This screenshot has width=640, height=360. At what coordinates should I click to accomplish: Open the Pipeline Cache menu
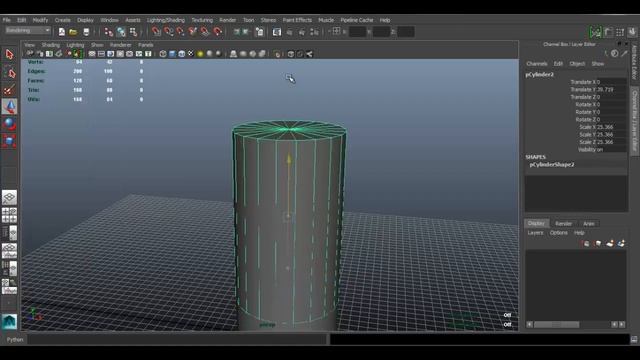pyautogui.click(x=357, y=20)
